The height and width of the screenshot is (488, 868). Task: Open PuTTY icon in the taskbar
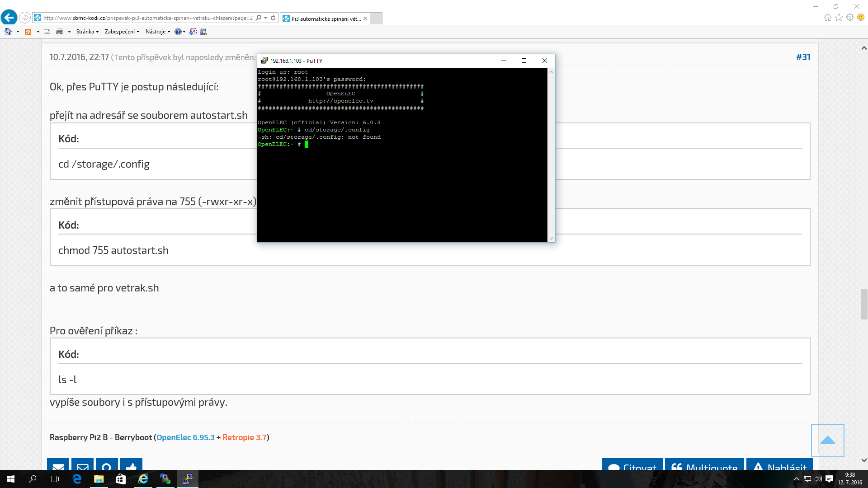coord(187,479)
